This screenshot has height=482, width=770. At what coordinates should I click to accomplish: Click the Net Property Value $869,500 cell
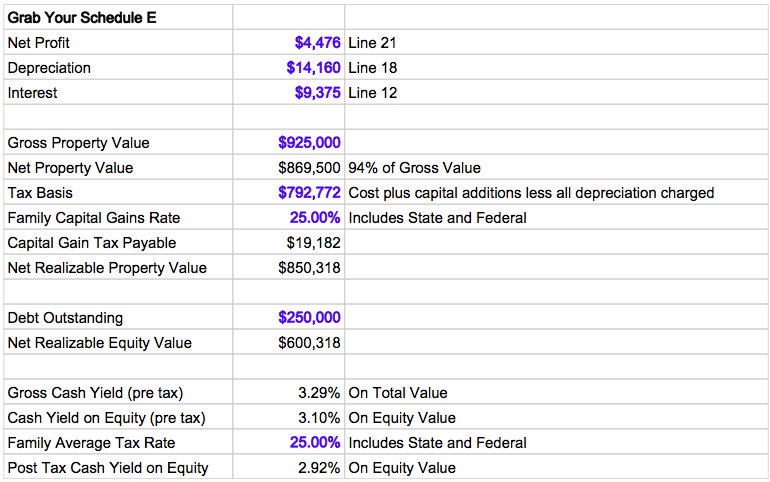[310, 168]
